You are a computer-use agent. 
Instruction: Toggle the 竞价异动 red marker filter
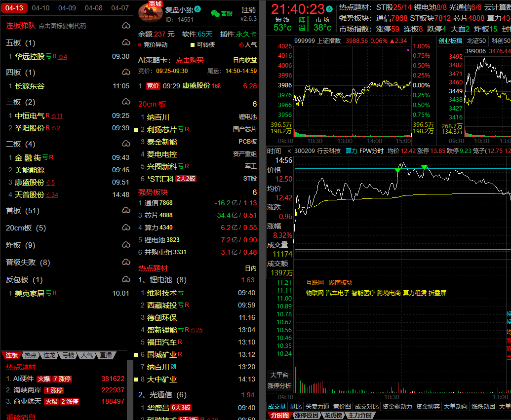[154, 45]
